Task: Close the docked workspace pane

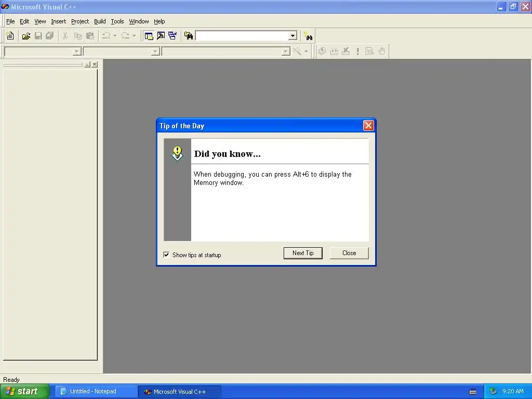Action: (95, 64)
